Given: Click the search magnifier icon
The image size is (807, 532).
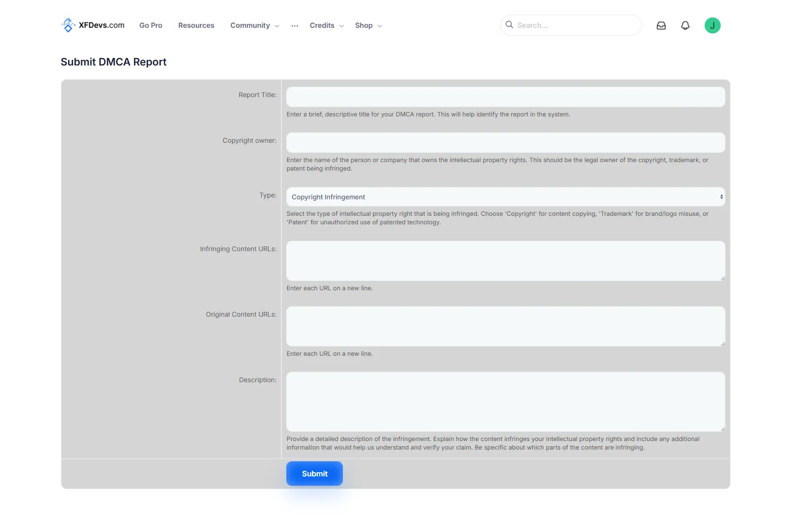Looking at the screenshot, I should 509,25.
